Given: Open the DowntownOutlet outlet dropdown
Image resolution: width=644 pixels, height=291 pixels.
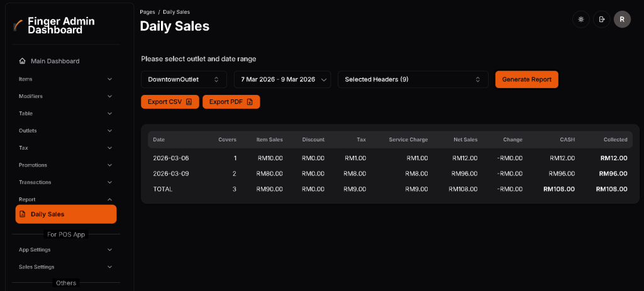Looking at the screenshot, I should pyautogui.click(x=184, y=79).
